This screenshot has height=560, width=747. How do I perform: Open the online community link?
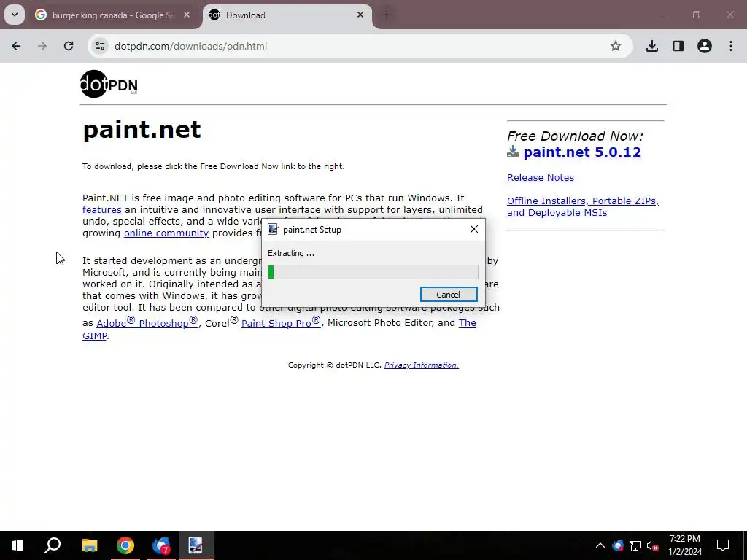click(166, 233)
